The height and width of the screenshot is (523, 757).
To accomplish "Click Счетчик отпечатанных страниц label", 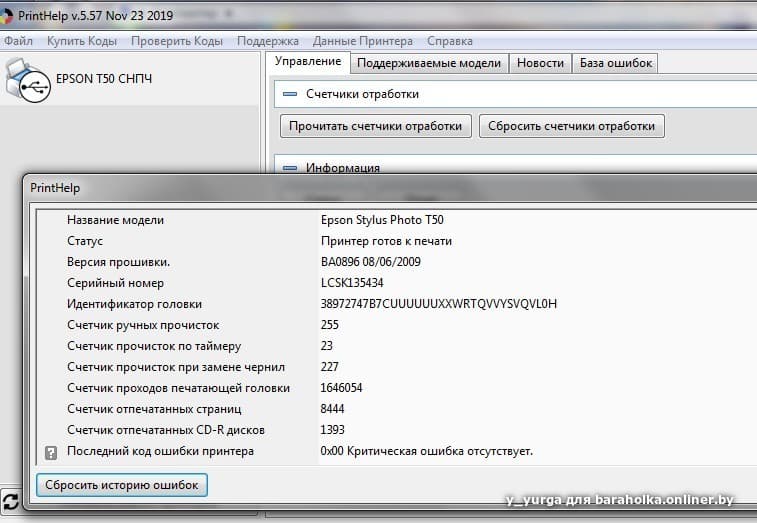I will click(154, 409).
